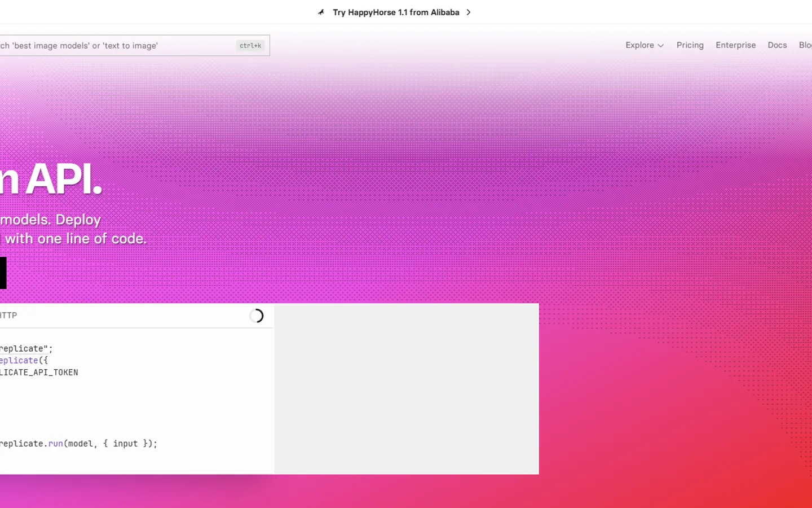Viewport: 812px width, 508px height.
Task: Open the Docs link
Action: (777, 45)
